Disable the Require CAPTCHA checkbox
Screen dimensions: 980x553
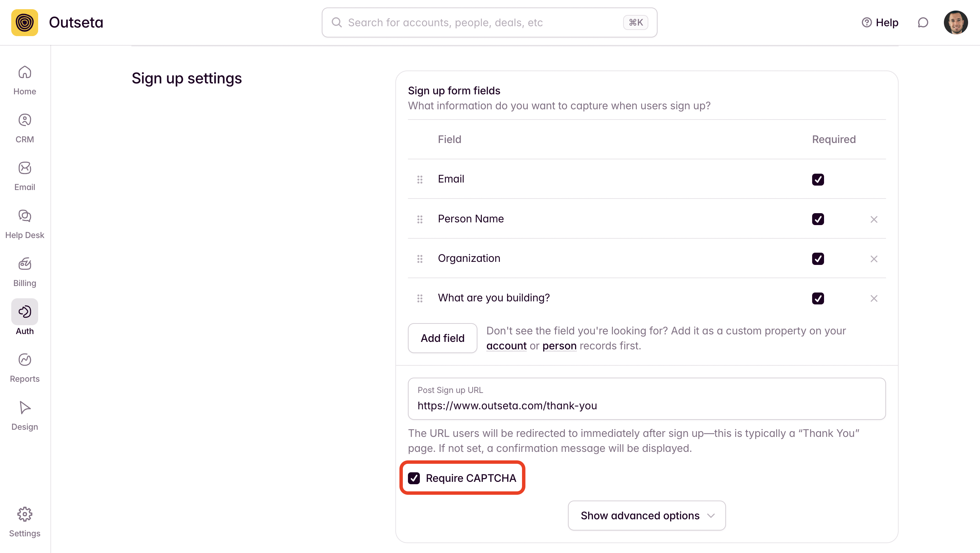[414, 478]
